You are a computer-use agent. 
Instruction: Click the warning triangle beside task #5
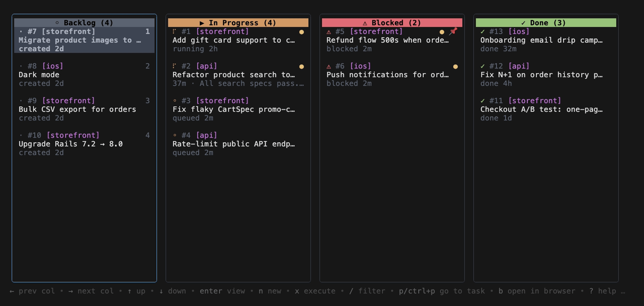[x=329, y=32]
